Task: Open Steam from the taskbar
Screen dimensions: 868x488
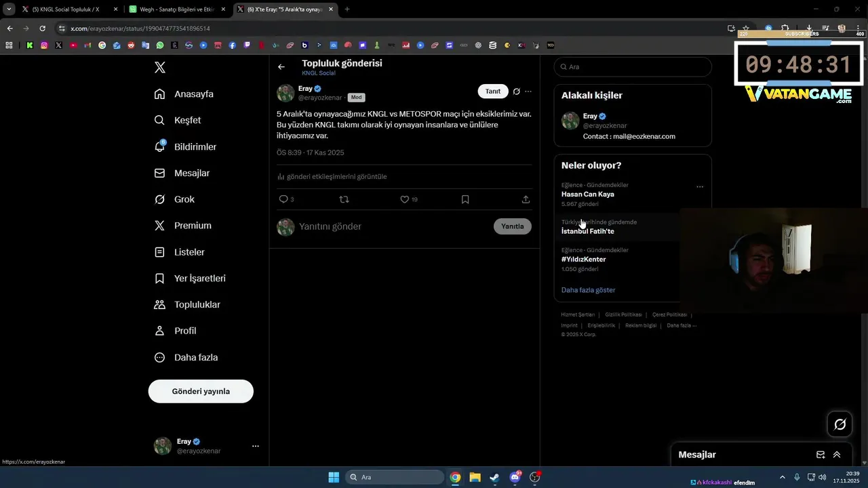Action: (x=494, y=477)
